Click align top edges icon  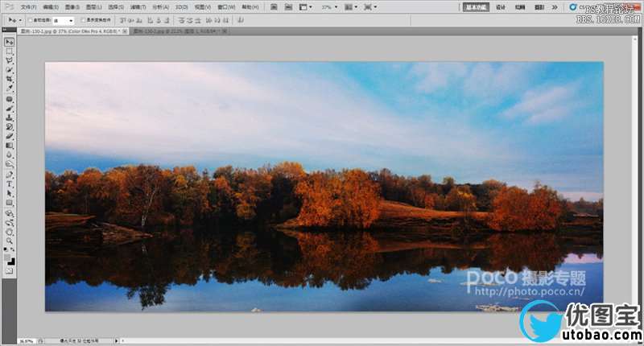123,20
